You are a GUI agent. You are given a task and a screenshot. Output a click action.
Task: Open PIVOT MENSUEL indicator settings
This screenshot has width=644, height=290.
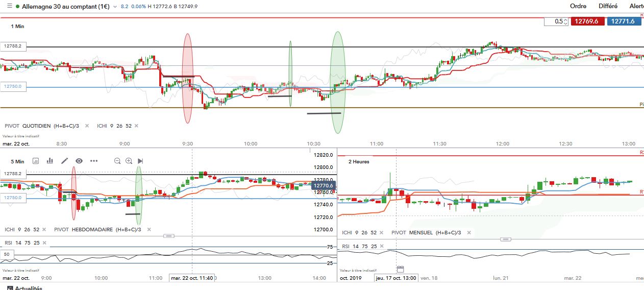pyautogui.click(x=427, y=233)
